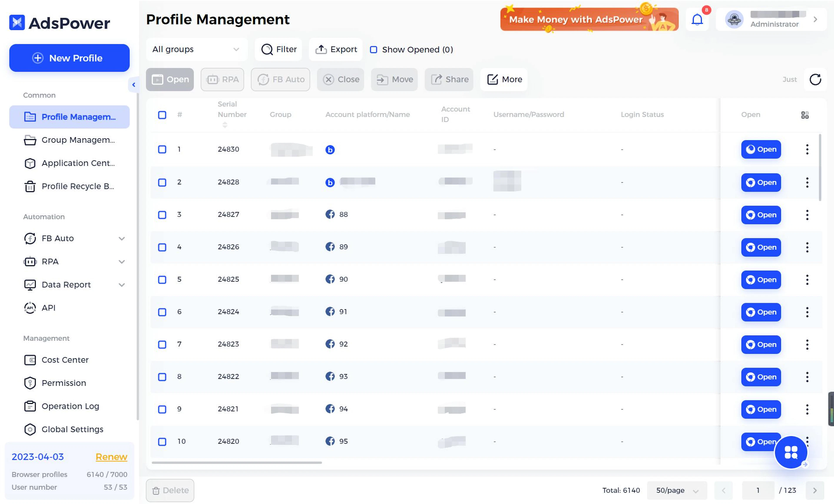
Task: Open API in sidebar
Action: pyautogui.click(x=69, y=308)
